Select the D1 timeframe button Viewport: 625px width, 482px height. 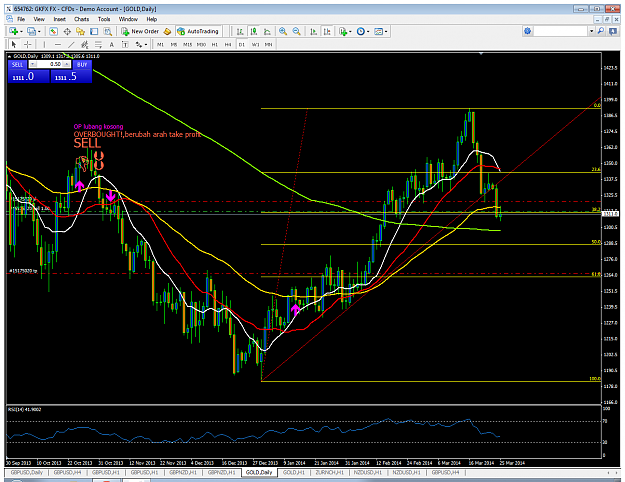242,45
